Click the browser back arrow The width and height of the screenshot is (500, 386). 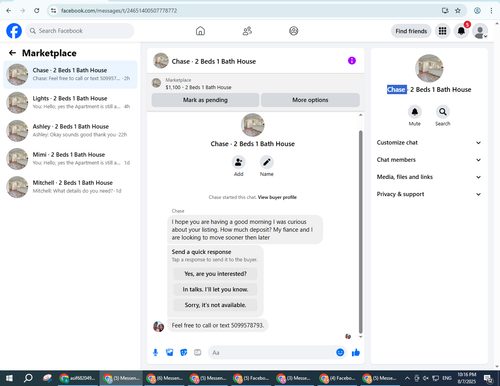(x=9, y=11)
